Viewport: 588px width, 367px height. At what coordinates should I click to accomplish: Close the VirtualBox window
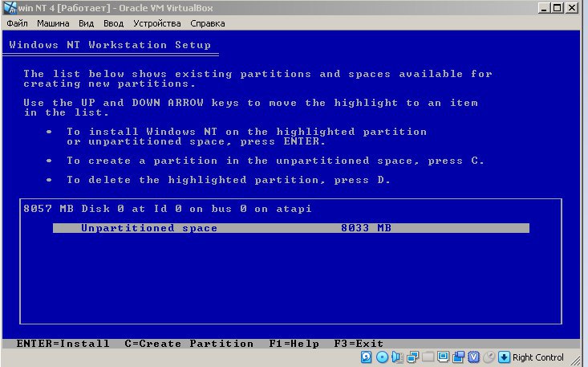pos(571,7)
